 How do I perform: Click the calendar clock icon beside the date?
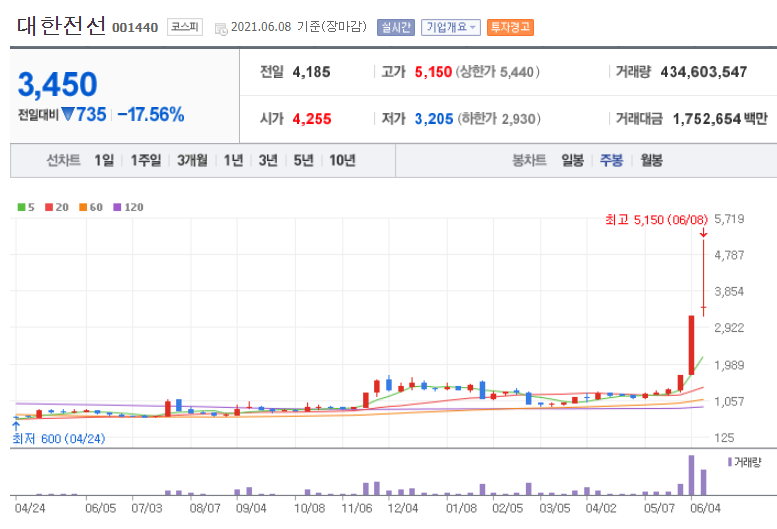click(221, 29)
